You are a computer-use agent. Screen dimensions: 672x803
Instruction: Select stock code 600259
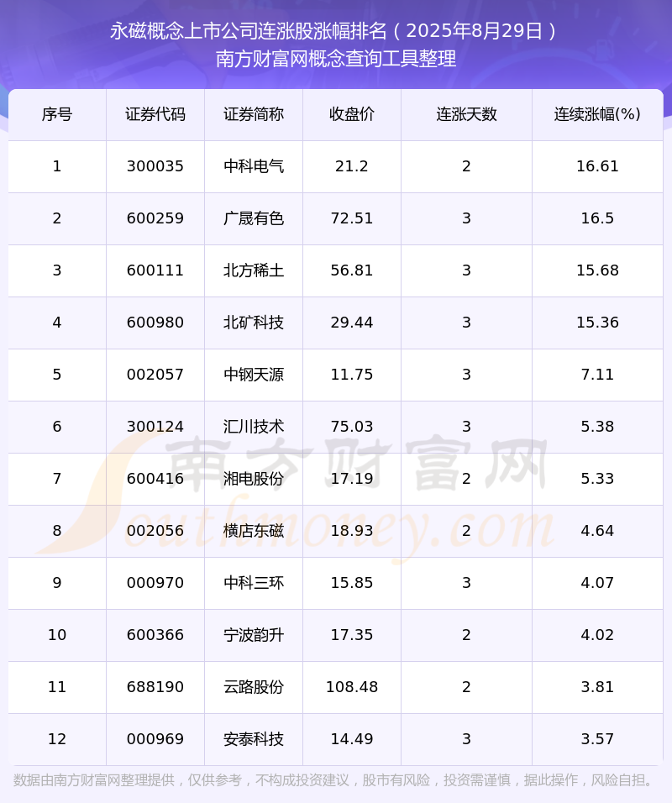click(x=155, y=218)
